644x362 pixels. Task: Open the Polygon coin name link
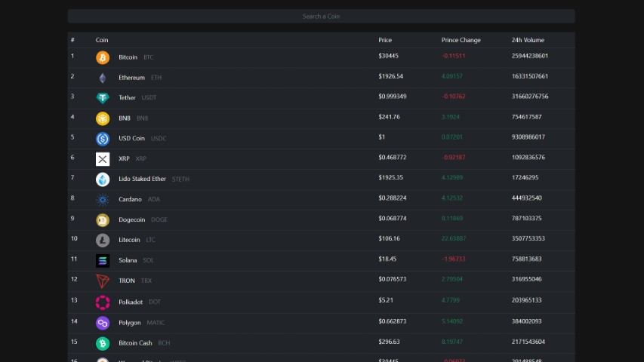[x=130, y=323]
